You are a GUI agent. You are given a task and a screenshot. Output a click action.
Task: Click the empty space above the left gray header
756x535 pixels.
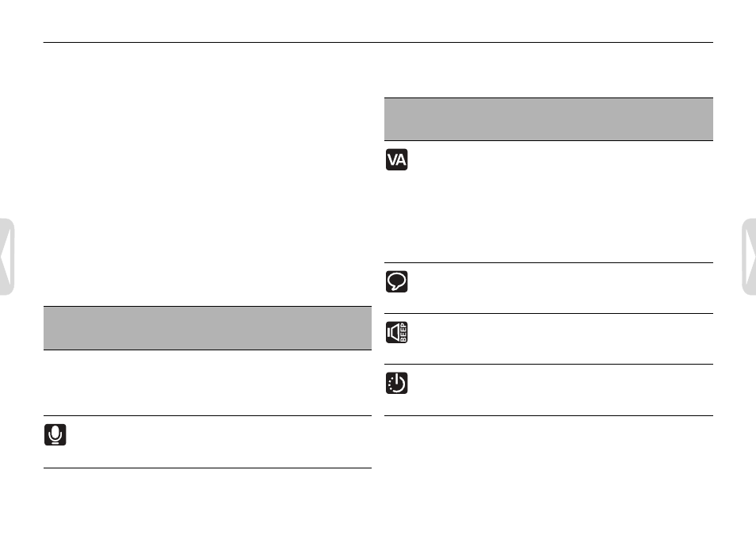tap(208, 174)
